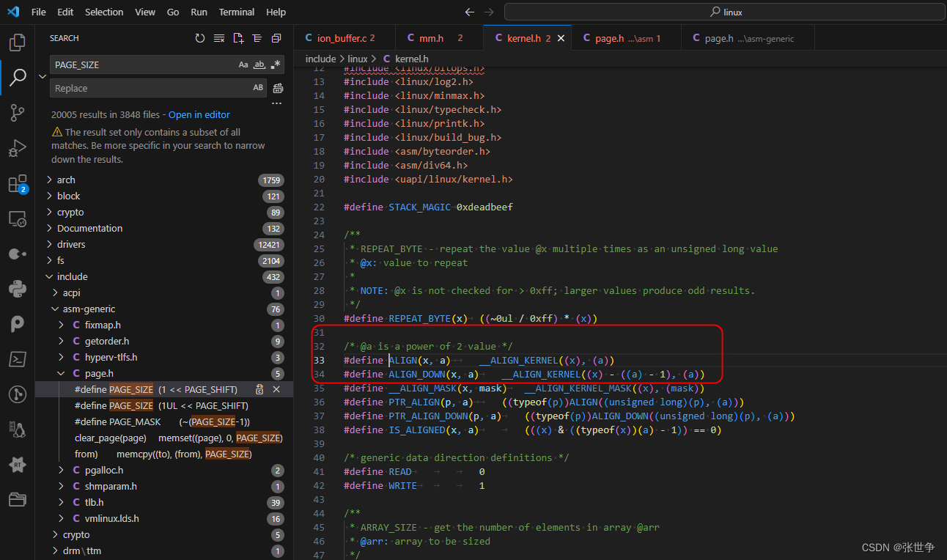Open the Explorer view in activity bar
Screen dimensions: 947x560
(17, 42)
